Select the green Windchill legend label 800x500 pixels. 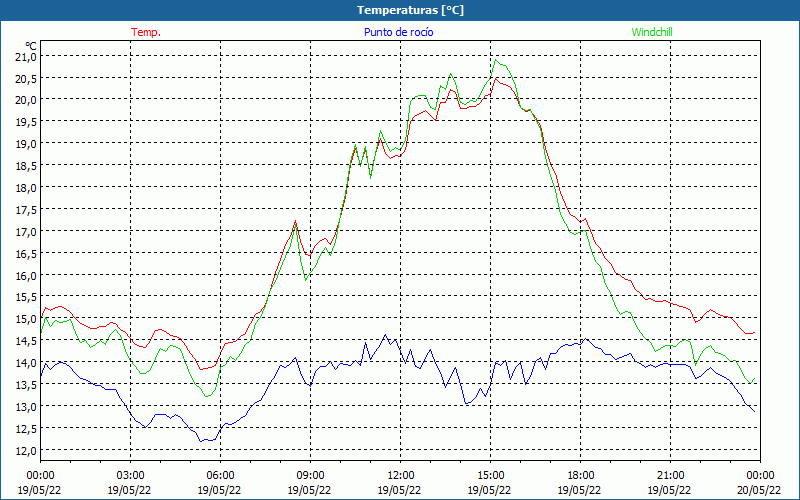pyautogui.click(x=652, y=32)
